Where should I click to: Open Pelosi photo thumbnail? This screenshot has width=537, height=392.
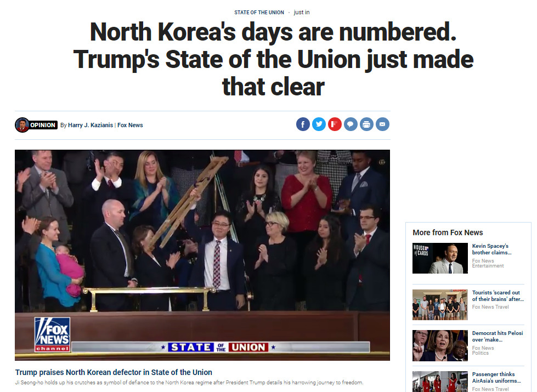[440, 345]
